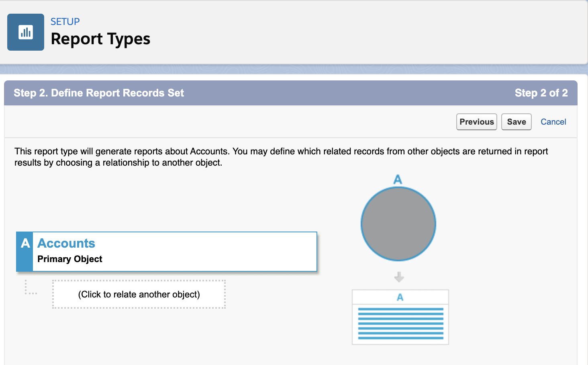This screenshot has height=365, width=588.
Task: Select the Accounts title text
Action: [66, 243]
